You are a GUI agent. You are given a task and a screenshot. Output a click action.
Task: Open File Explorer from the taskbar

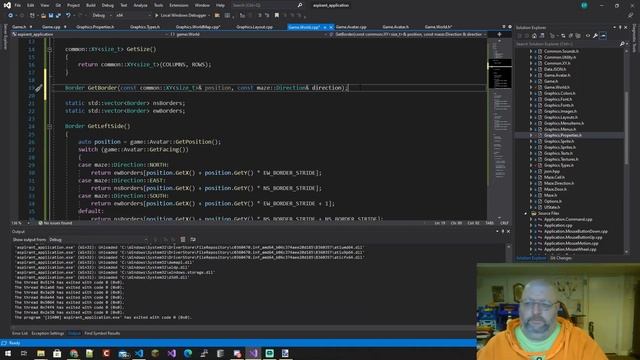point(41,353)
